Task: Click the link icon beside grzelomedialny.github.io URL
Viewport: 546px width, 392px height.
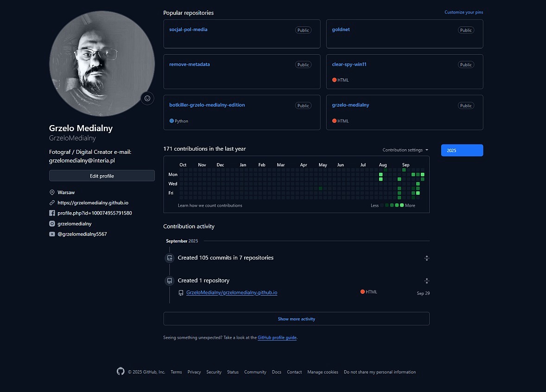Action: [52, 202]
